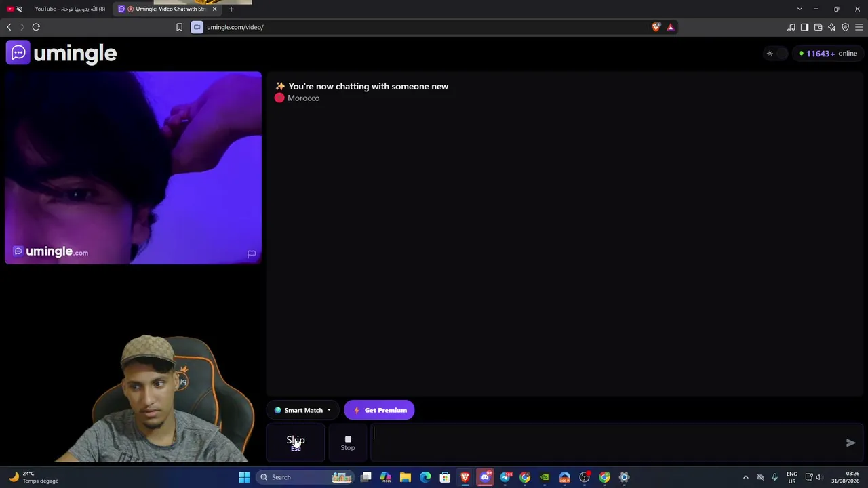Open the Brave VPN shield icon

click(x=845, y=27)
